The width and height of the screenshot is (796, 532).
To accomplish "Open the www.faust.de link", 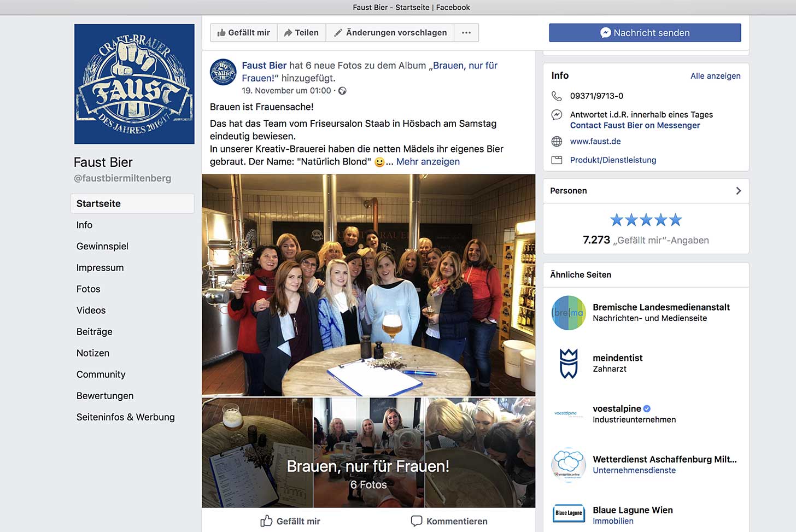I will coord(595,141).
